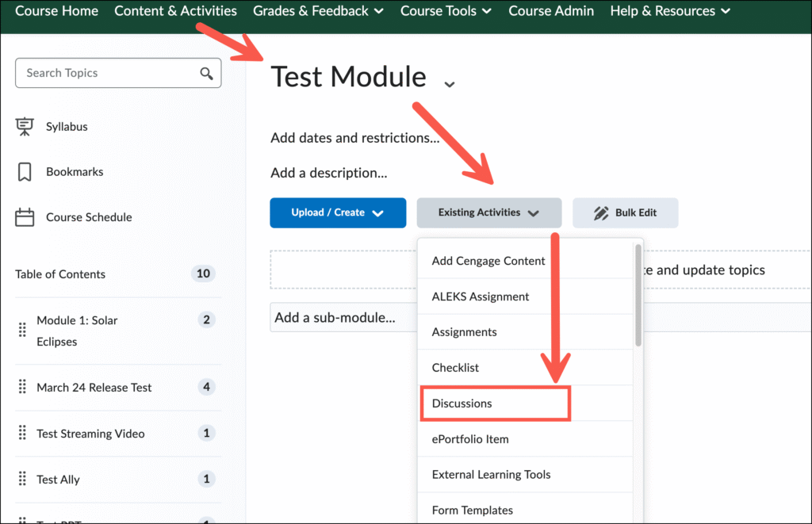Open Content & Activities
The width and height of the screenshot is (812, 524).
coord(175,11)
